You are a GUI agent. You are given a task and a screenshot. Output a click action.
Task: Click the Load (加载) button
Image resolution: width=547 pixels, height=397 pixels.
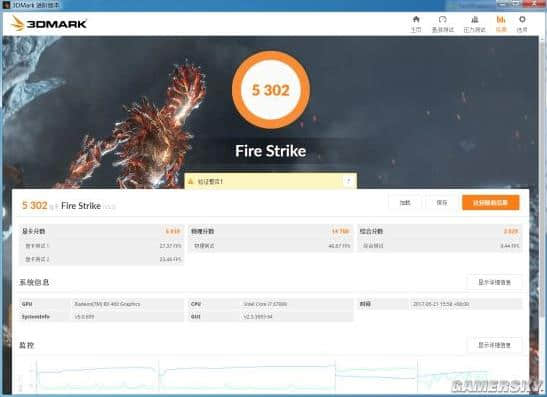point(405,203)
